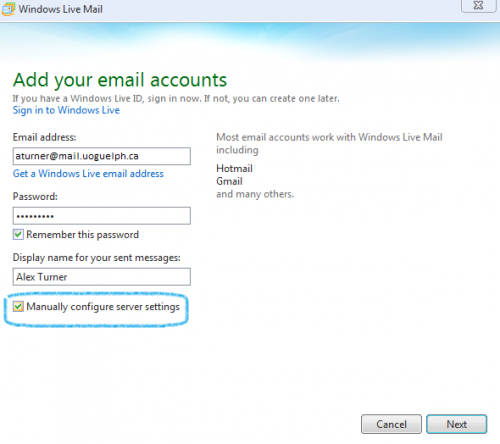Click the Manually configure server settings label text

click(103, 307)
